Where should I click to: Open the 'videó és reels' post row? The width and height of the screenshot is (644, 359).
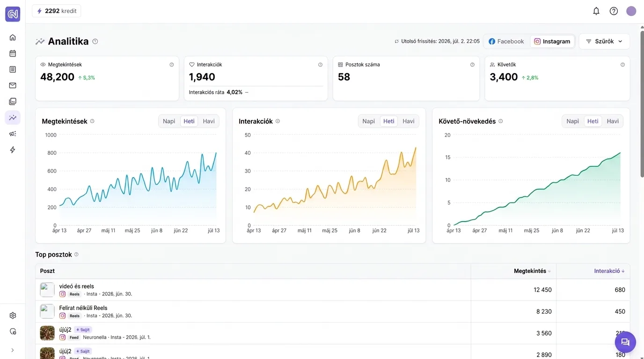point(332,290)
